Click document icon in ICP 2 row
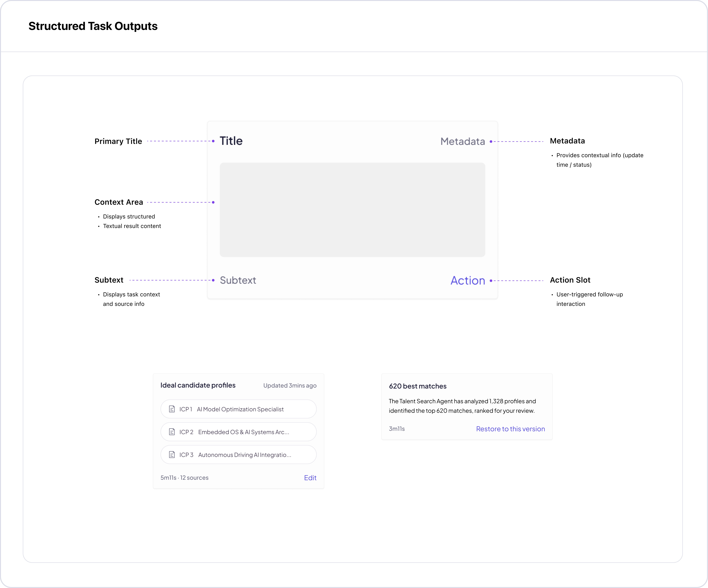Screen dimensions: 708x588 point(172,432)
